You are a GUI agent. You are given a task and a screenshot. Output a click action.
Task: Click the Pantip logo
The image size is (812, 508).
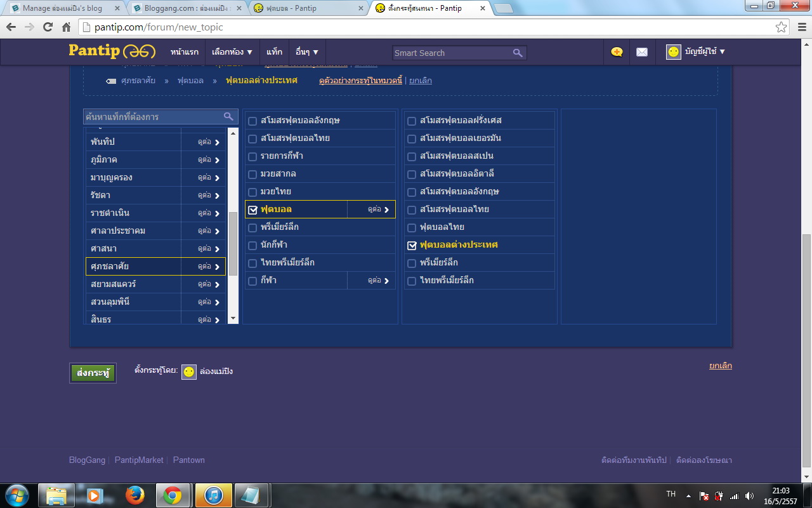point(112,51)
